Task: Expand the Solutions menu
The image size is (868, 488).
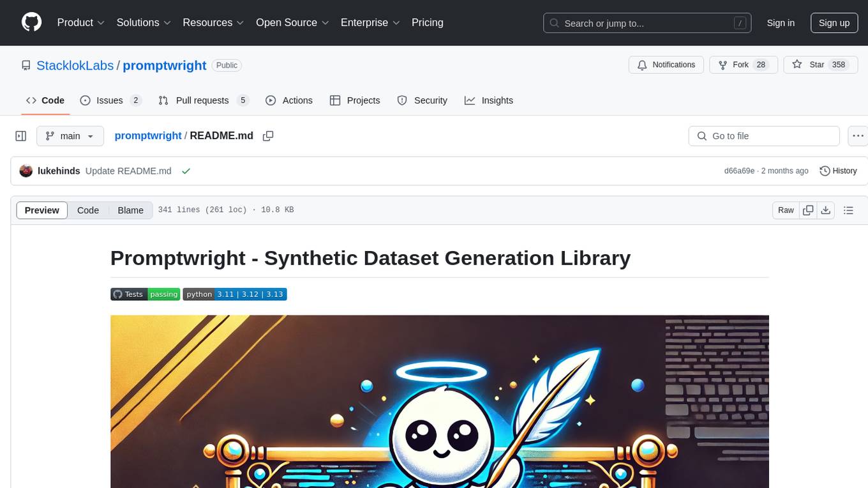Action: (144, 22)
